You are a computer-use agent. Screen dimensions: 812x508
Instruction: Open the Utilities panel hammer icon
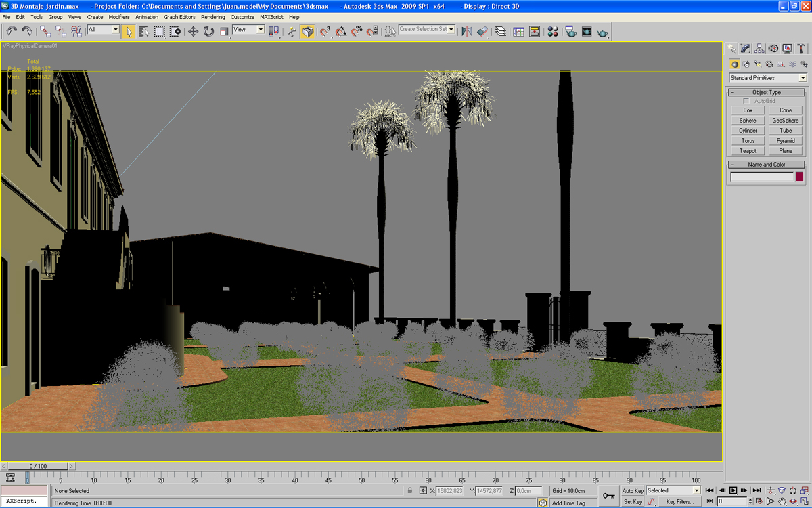click(801, 49)
